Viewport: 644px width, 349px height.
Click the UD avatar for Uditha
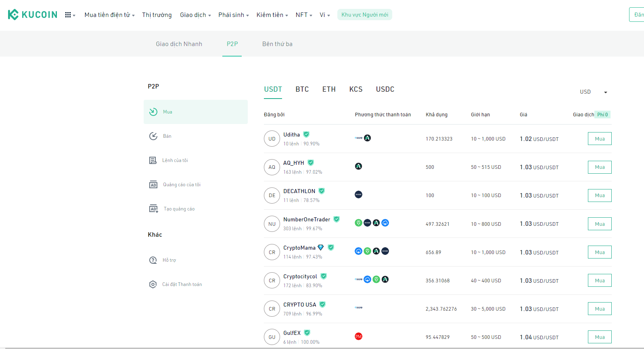[x=272, y=139]
